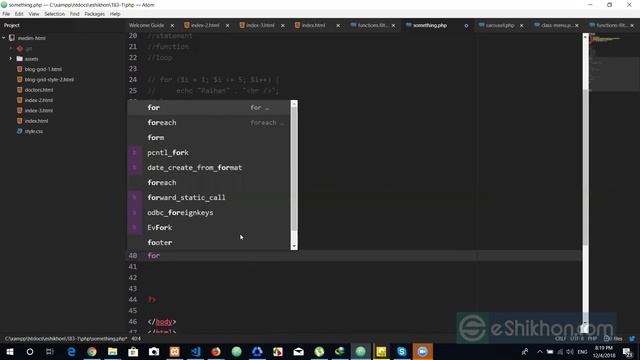This screenshot has height=360, width=640.
Task: Click the style.css file icon
Action: click(20, 131)
